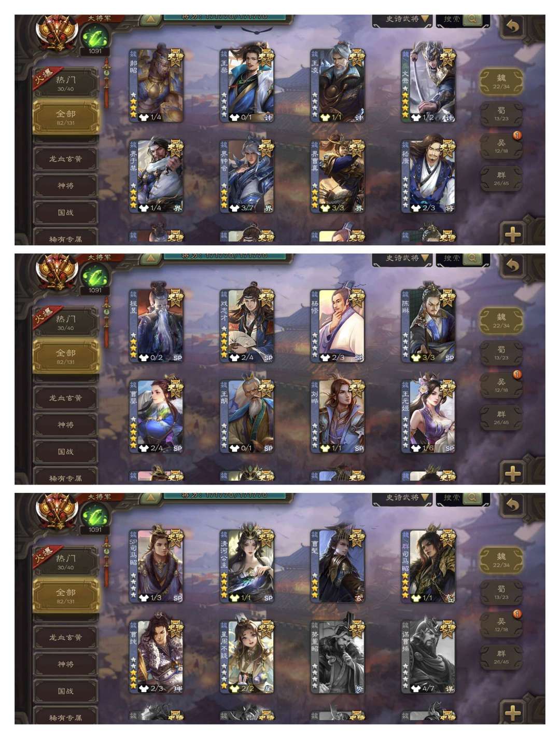Open the grayed-out 谋曹操 card

428,656
